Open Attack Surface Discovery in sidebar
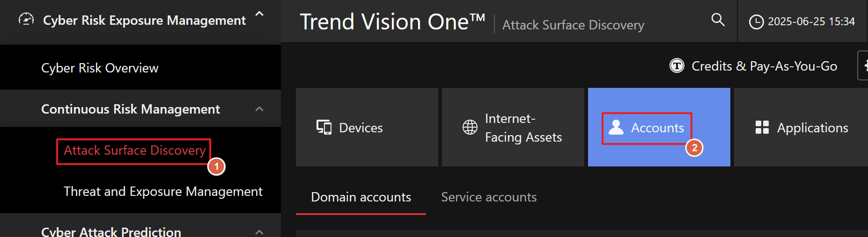 134,151
